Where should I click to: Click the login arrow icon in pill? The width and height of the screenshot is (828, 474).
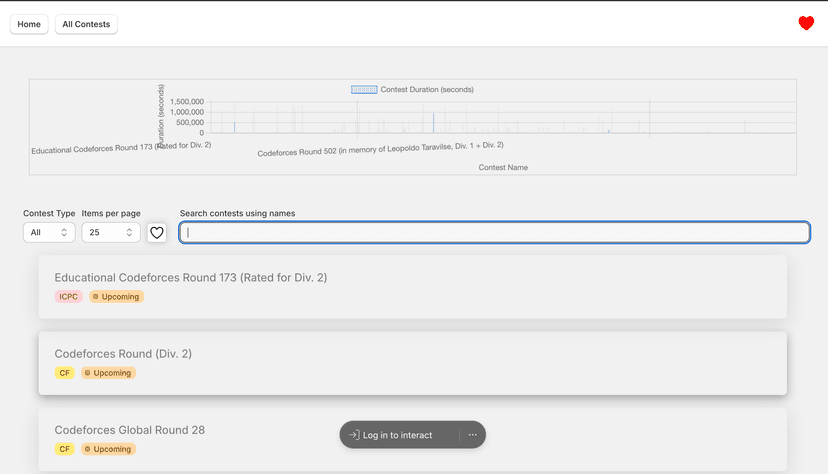[354, 435]
